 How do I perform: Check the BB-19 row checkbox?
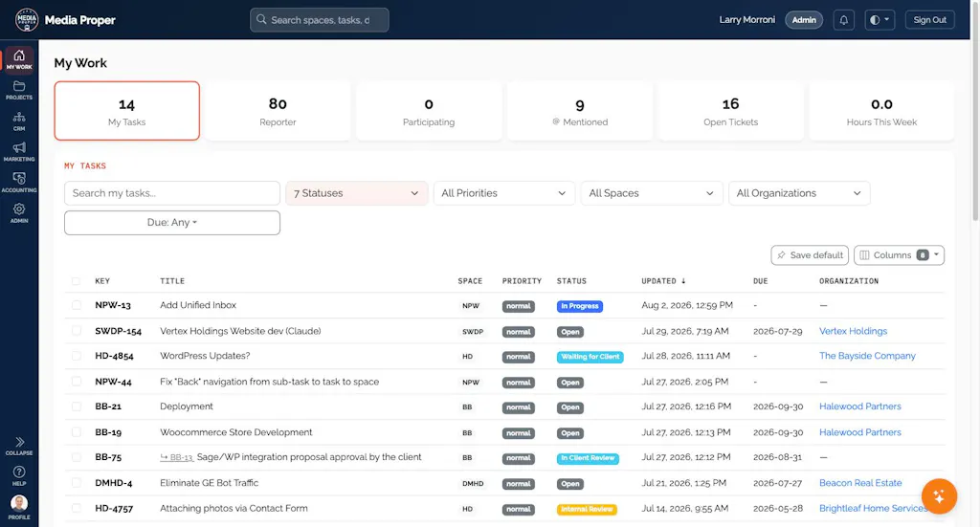point(77,432)
